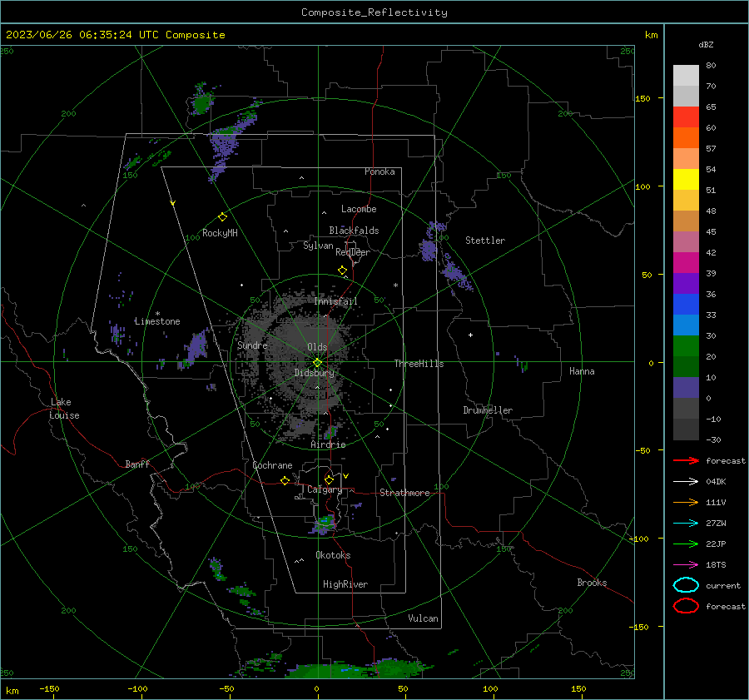
Task: Select the light gray 80–70 dBZ swatch
Action: click(686, 76)
